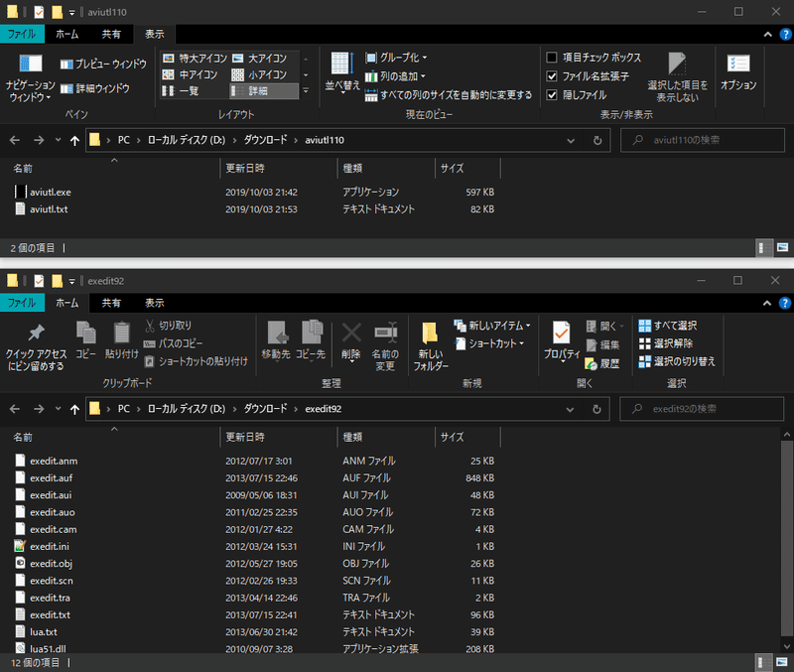
Task: Open Options (オプション) in aviutl110 window
Action: 738,72
